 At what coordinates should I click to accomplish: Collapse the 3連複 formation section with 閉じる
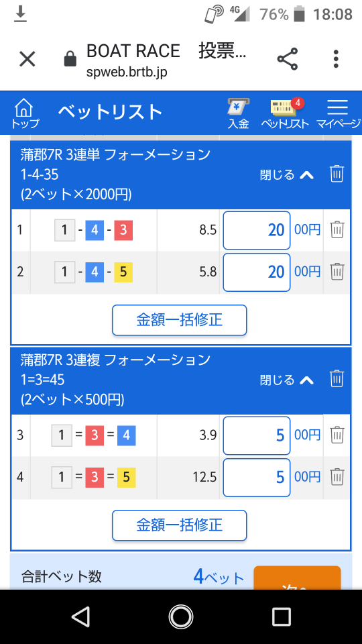coord(287,380)
